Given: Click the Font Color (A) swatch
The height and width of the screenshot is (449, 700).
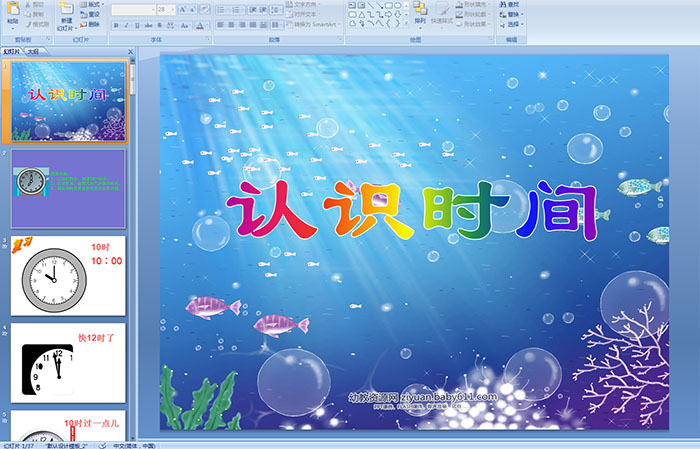Looking at the screenshot, I should (200, 25).
